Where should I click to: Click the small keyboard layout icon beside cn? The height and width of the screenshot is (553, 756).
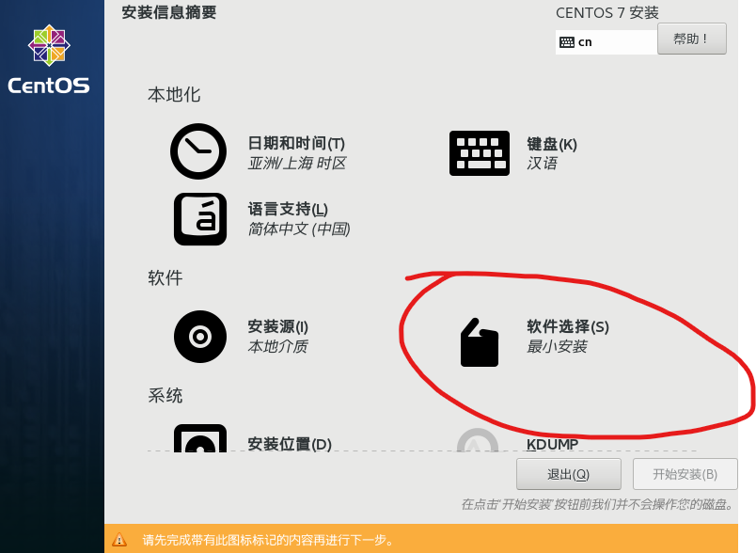click(x=566, y=42)
